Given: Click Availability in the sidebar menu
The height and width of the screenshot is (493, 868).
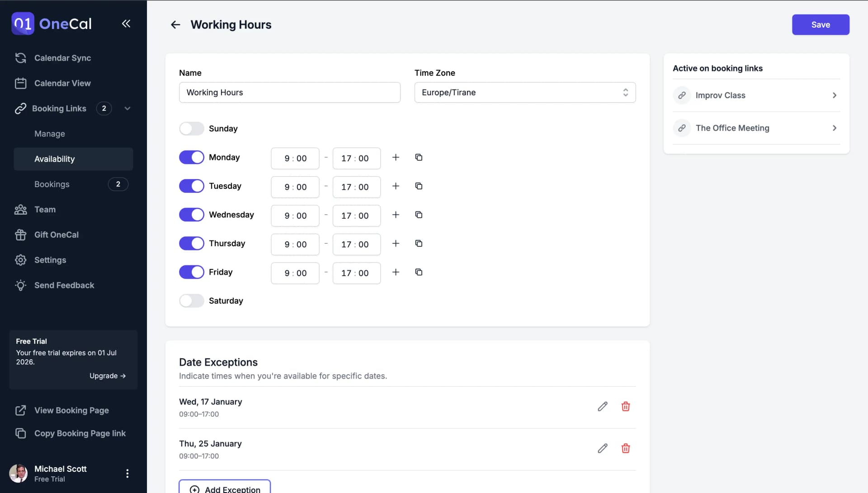Looking at the screenshot, I should click(x=54, y=159).
